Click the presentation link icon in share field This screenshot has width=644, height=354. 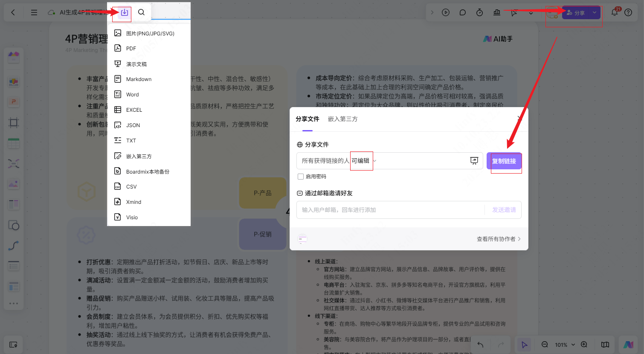[474, 161]
